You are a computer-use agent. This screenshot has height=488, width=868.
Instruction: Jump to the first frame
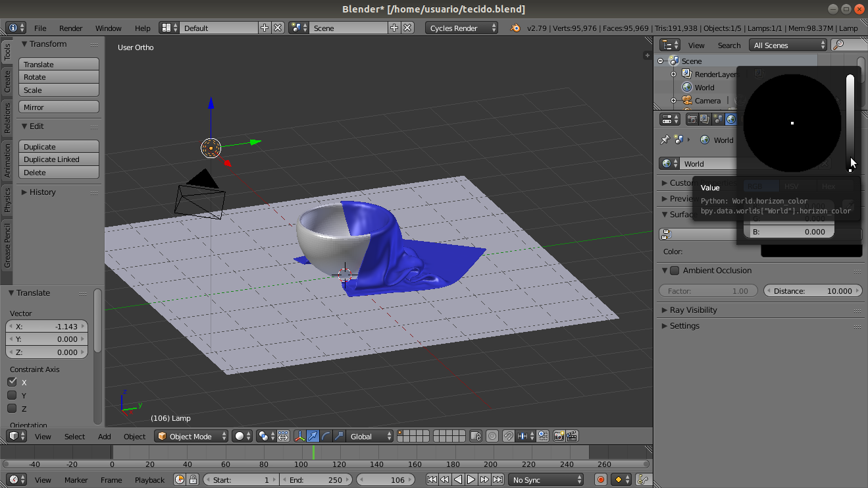432,479
